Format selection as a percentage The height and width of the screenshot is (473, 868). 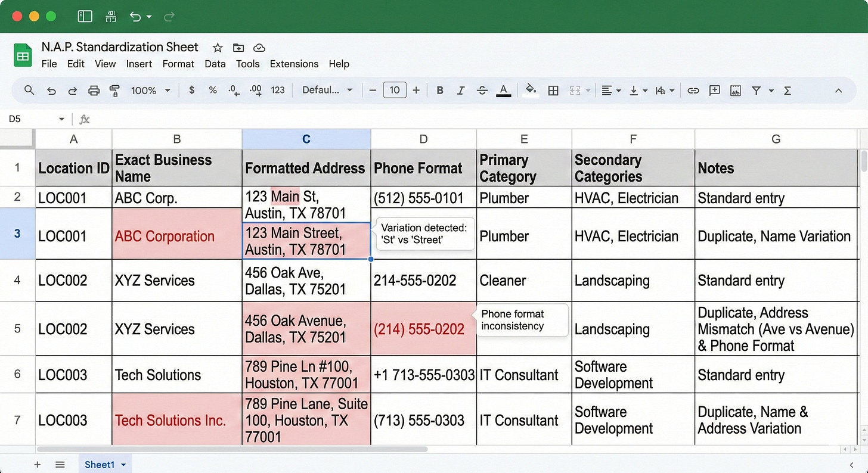pyautogui.click(x=212, y=90)
